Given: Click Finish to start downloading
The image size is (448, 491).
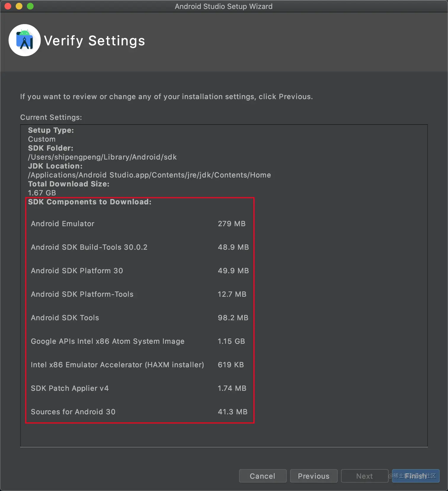Looking at the screenshot, I should pyautogui.click(x=415, y=476).
